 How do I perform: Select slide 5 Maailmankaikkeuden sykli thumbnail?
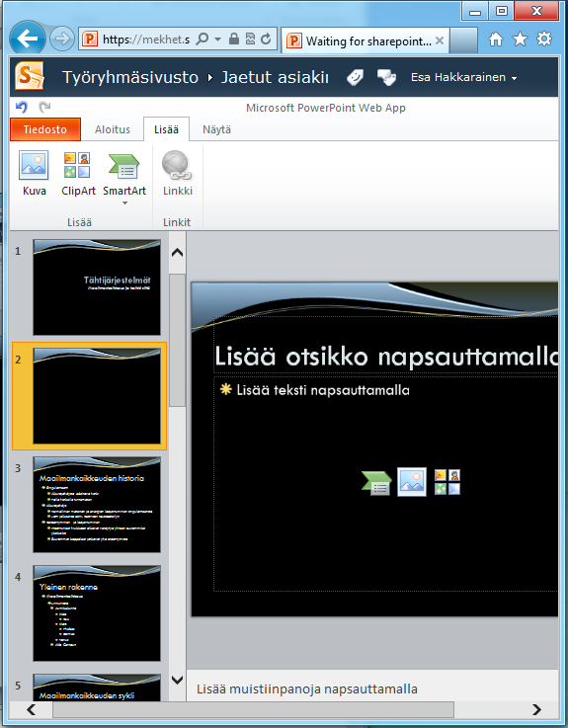(x=97, y=688)
